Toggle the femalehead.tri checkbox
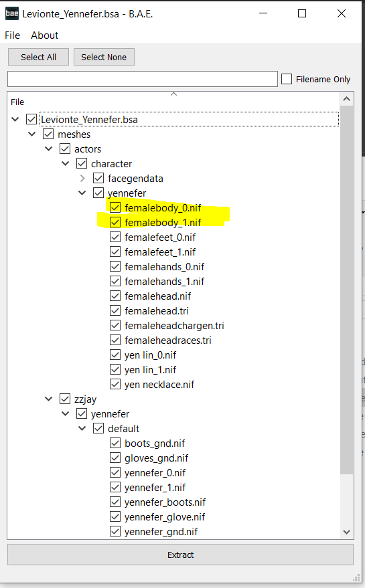 coord(115,310)
